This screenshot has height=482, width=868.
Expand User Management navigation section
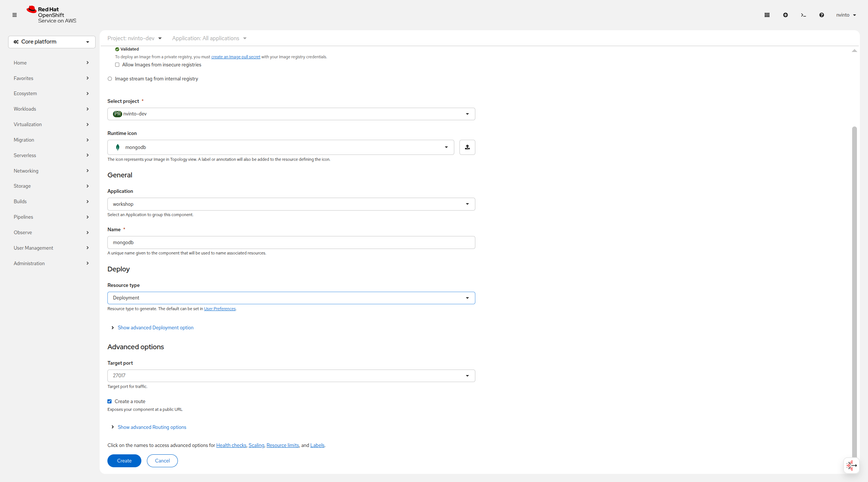coord(52,248)
